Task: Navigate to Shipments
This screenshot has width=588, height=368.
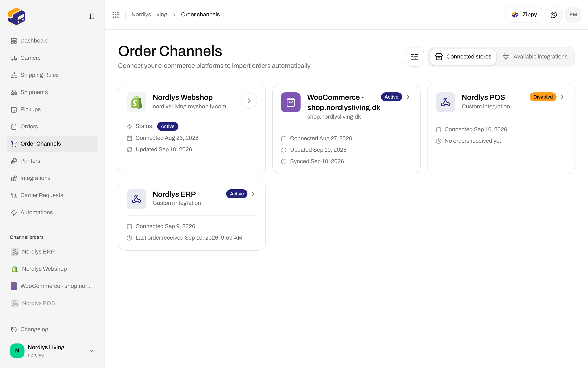Action: tap(52, 92)
